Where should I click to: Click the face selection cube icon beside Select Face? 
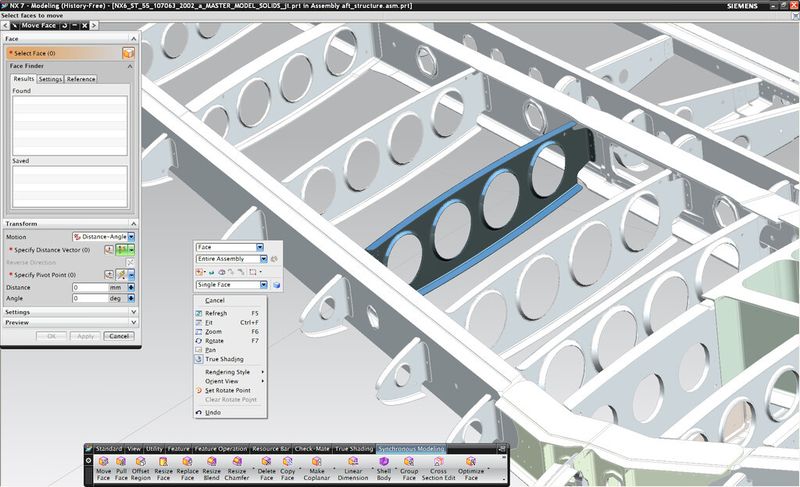128,53
